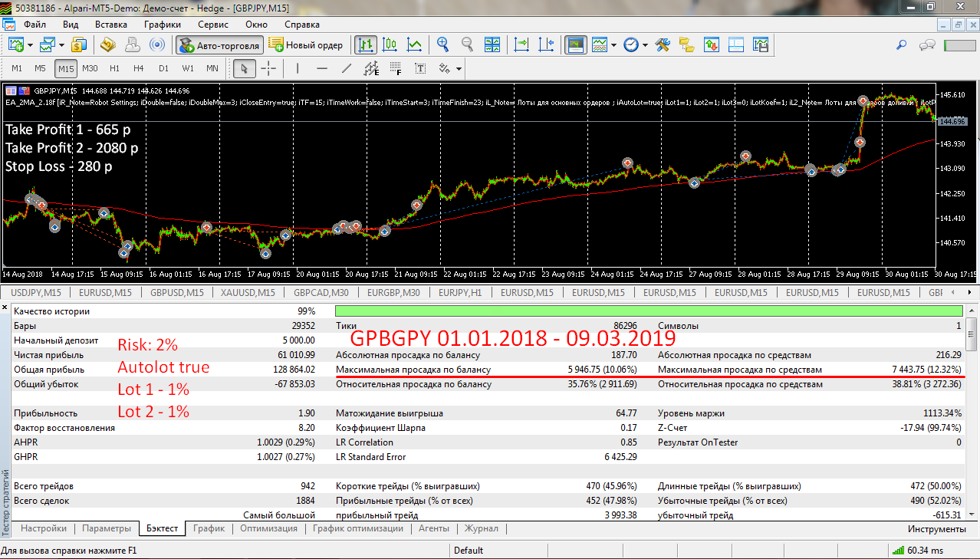Select the equidistant channel tool
Viewport: 980px width, 559px height.
pos(371,68)
